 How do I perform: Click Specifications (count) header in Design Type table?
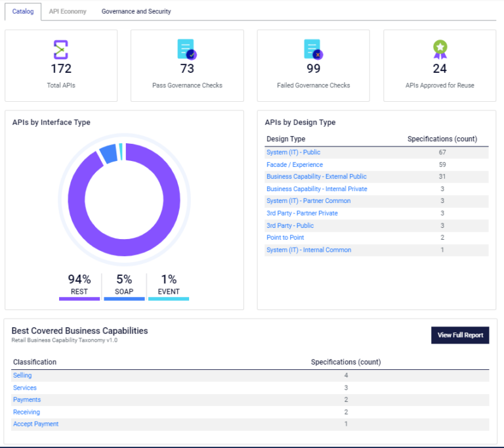coord(442,139)
